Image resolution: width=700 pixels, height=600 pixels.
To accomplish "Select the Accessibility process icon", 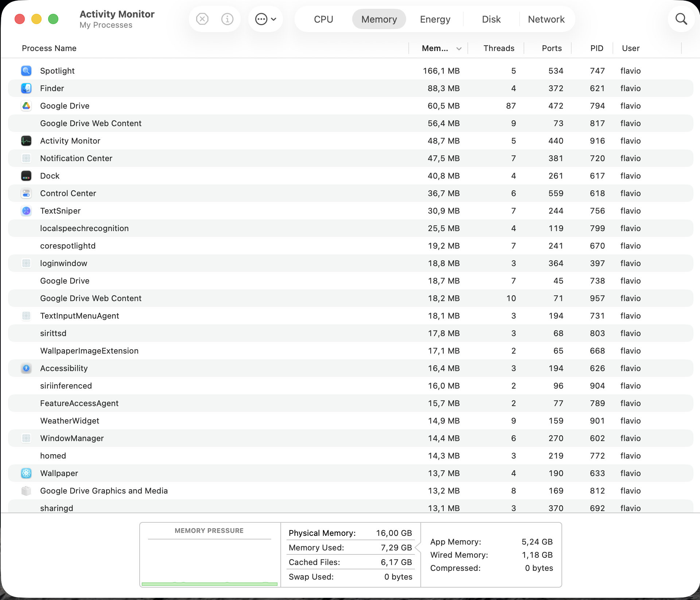I will coord(26,368).
